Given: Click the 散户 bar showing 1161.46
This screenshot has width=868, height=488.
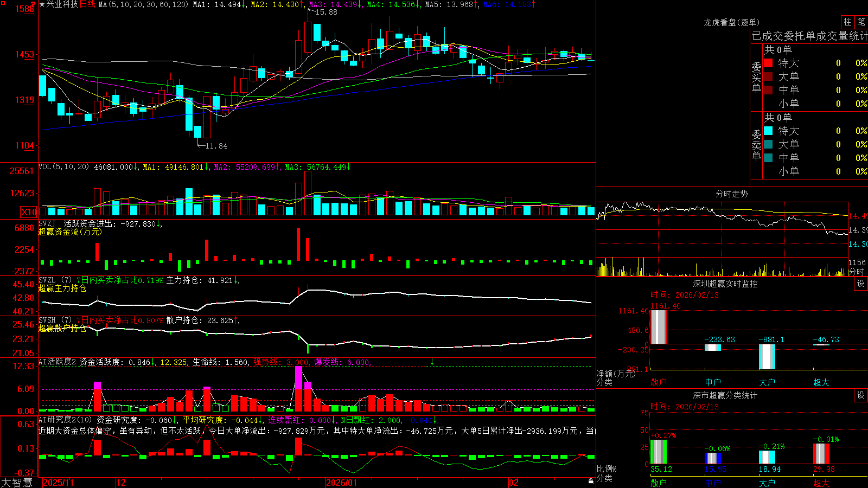Looking at the screenshot, I should tap(658, 327).
